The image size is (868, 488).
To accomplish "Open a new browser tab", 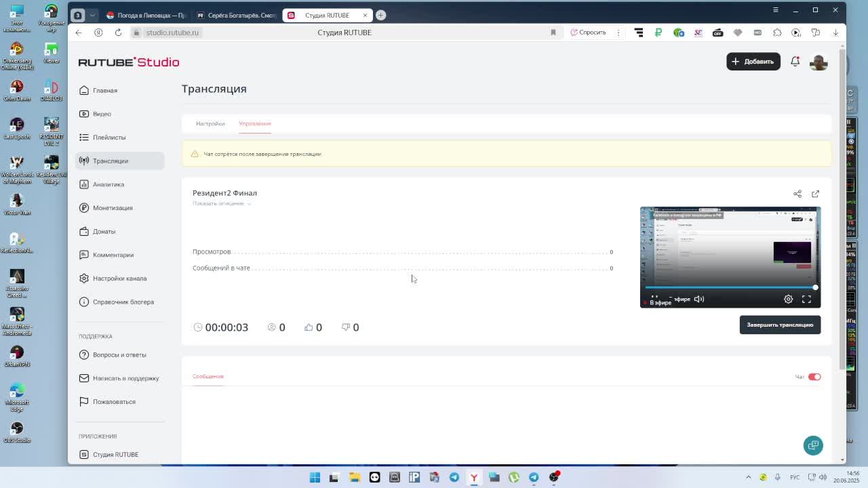I will click(x=380, y=15).
